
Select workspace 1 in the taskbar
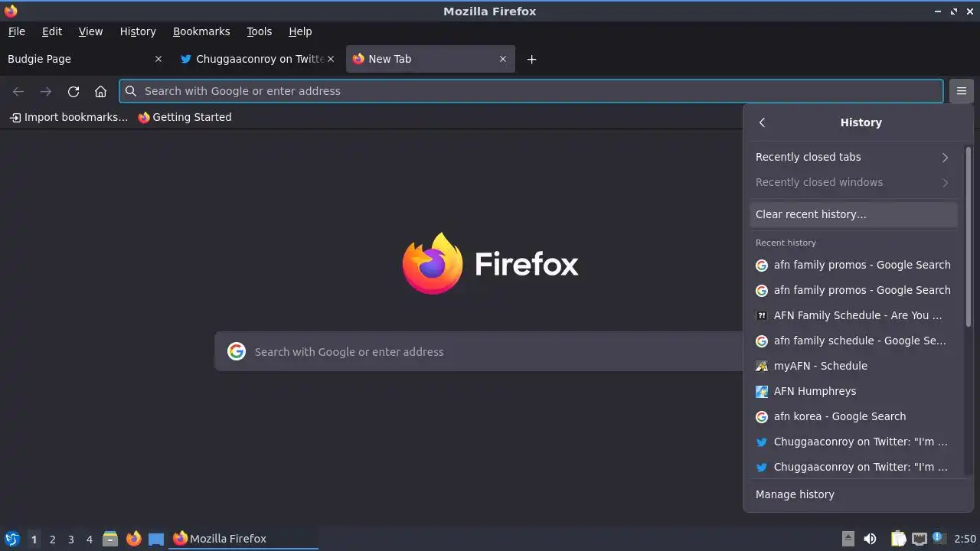click(34, 539)
